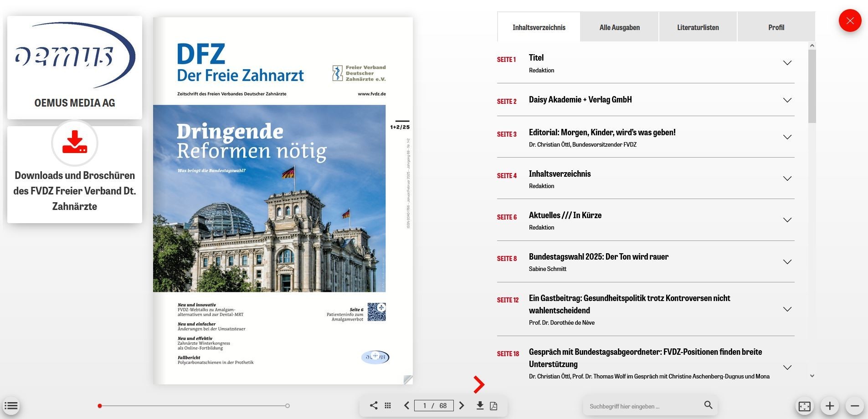The height and width of the screenshot is (419, 868).
Task: Go to previous page arrow
Action: 406,405
